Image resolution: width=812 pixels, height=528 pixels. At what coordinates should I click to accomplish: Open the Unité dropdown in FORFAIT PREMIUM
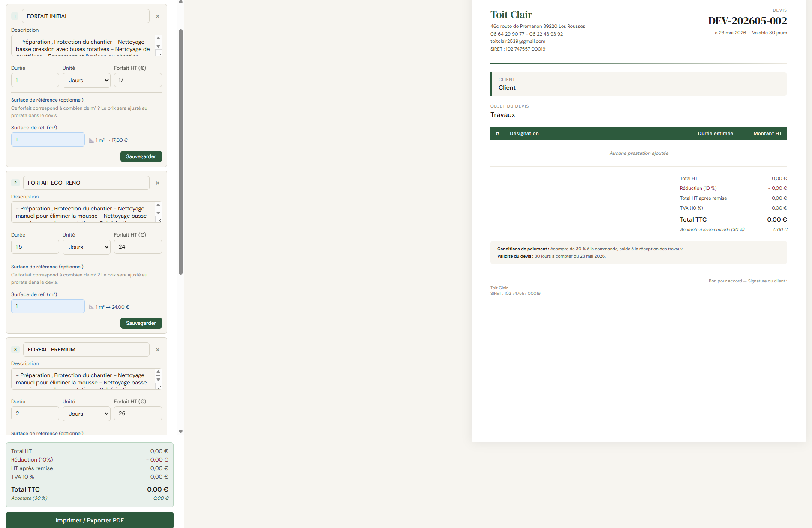[87, 414]
